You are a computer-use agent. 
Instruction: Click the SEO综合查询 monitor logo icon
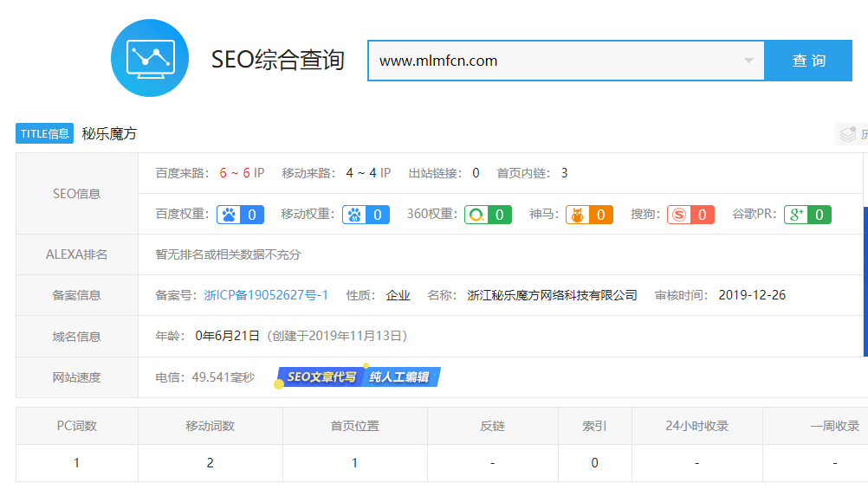point(150,58)
